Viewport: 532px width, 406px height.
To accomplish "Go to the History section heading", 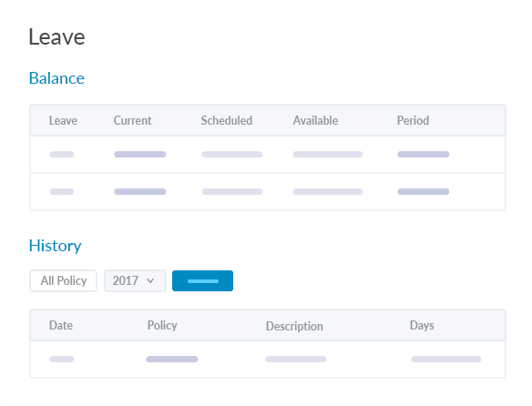I will pos(56,246).
